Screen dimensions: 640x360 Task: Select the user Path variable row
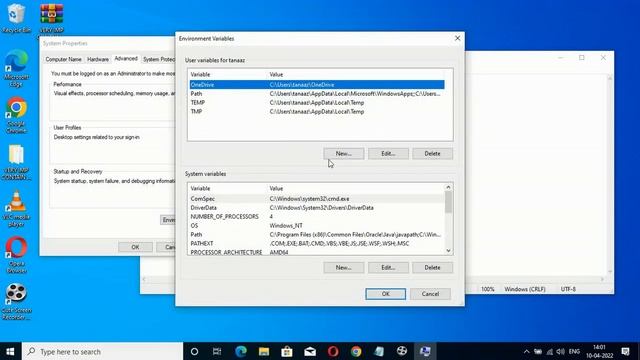point(317,93)
